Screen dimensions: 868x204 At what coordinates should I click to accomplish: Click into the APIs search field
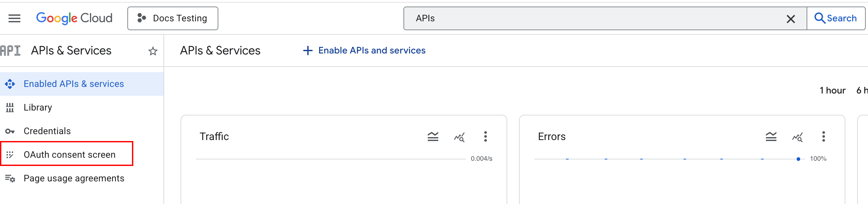[593, 18]
